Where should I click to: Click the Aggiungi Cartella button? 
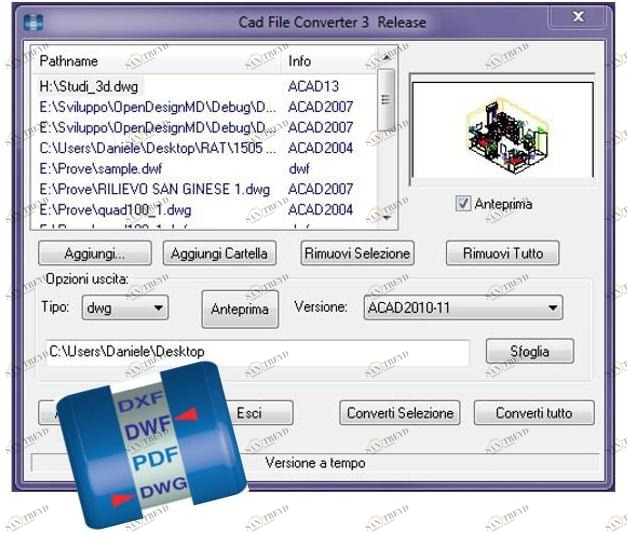coord(220,253)
